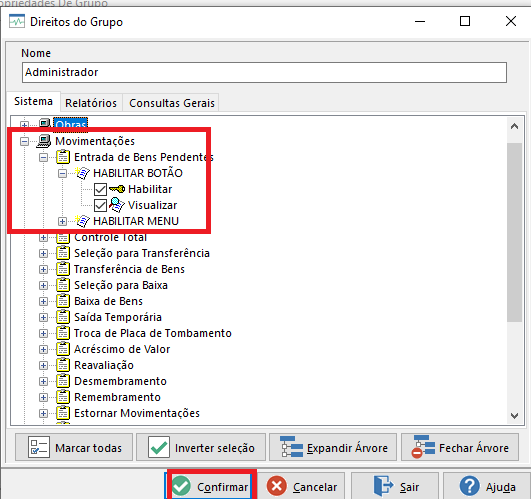Click the magnifier icon beside Visualizar
The height and width of the screenshot is (499, 531).
(117, 205)
